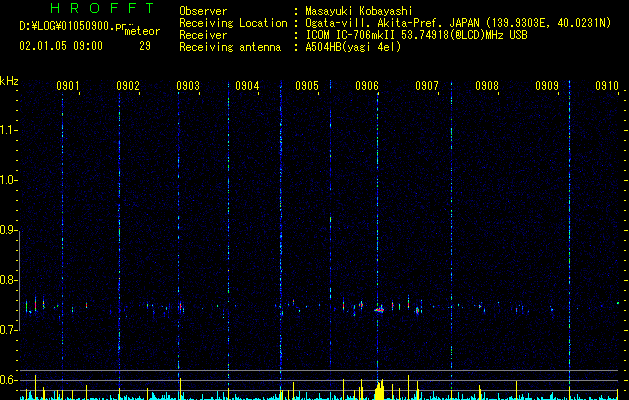Click the 0903 time marker
This screenshot has width=629, height=400.
tap(188, 86)
